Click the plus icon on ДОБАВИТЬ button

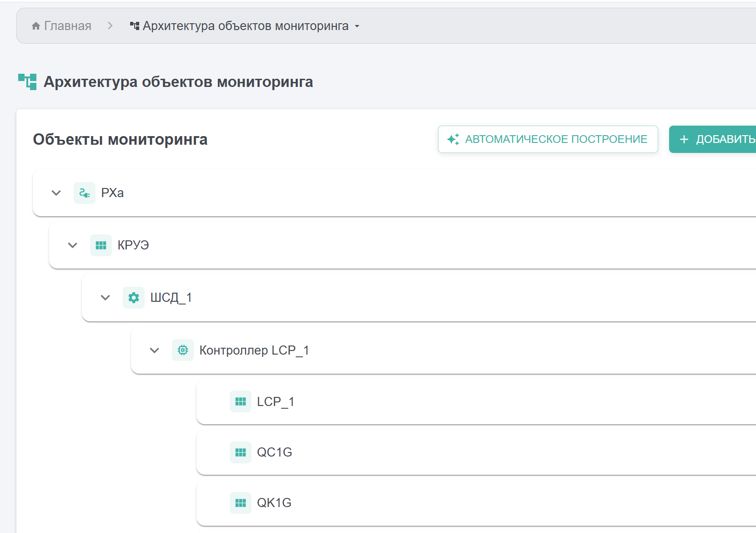pos(684,139)
